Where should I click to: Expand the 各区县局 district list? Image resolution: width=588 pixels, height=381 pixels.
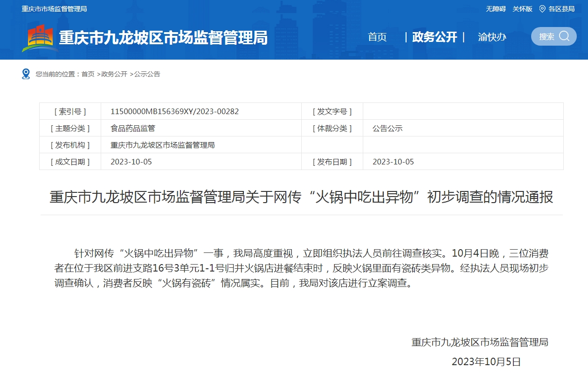tap(561, 9)
